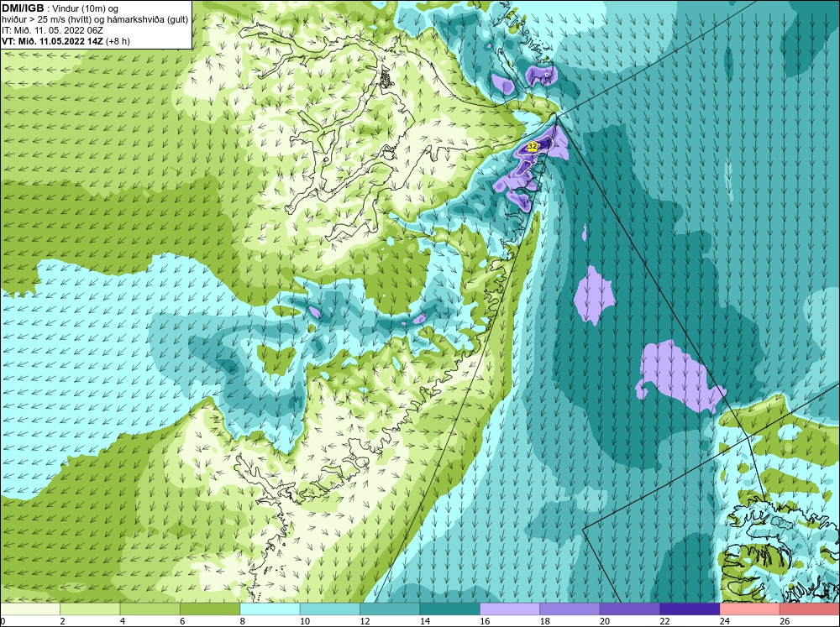Select the salmon legend swatch above 26 m/s

tap(810, 609)
